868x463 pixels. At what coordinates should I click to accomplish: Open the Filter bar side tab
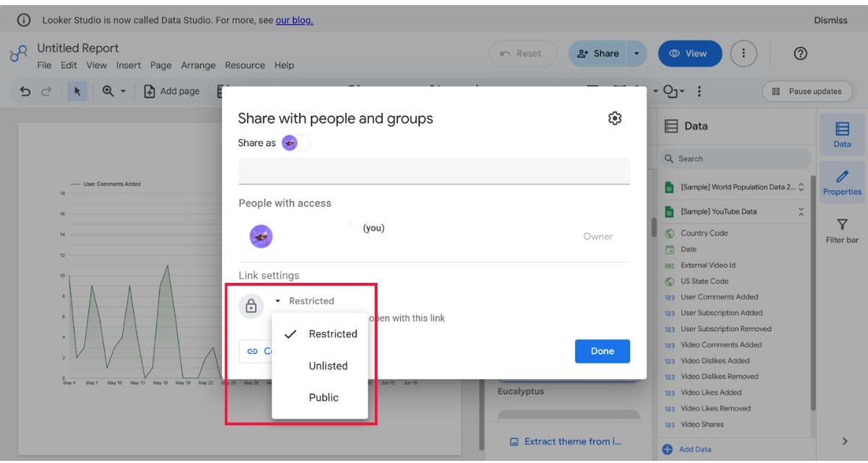tap(842, 231)
